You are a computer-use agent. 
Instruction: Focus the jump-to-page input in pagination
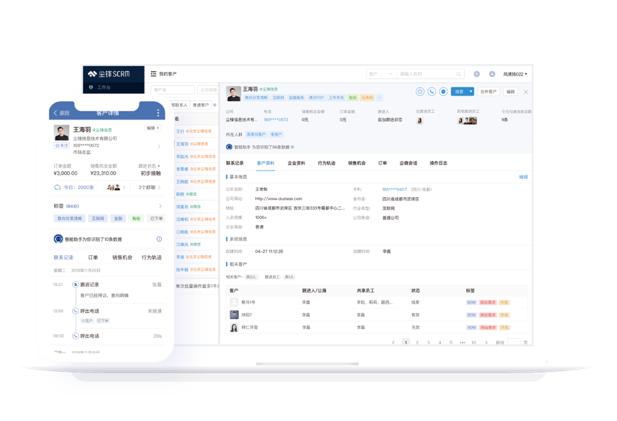pos(515,342)
